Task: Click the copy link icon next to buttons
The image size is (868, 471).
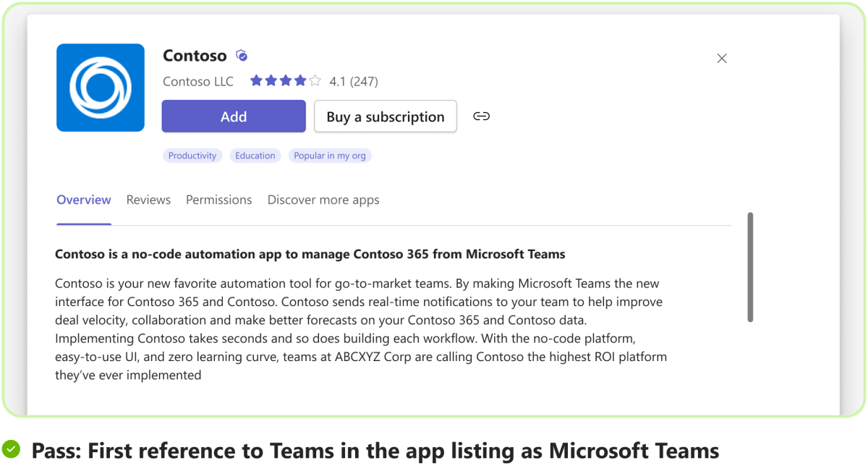Action: [481, 116]
